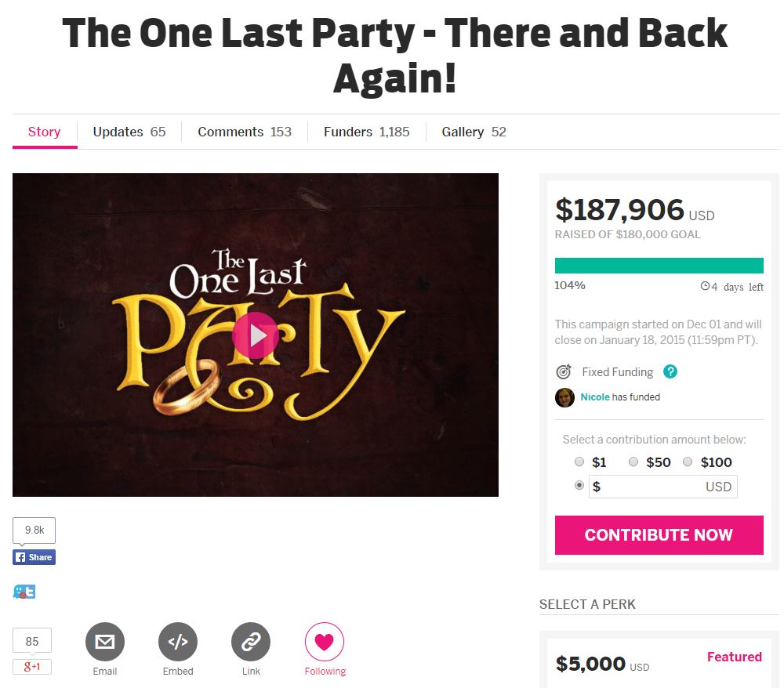The width and height of the screenshot is (784, 688).
Task: Click the custom USD amount field
Action: coord(662,487)
